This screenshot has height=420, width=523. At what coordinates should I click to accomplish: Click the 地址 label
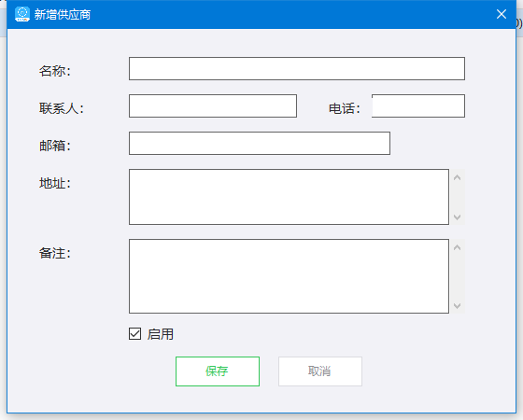(x=55, y=183)
